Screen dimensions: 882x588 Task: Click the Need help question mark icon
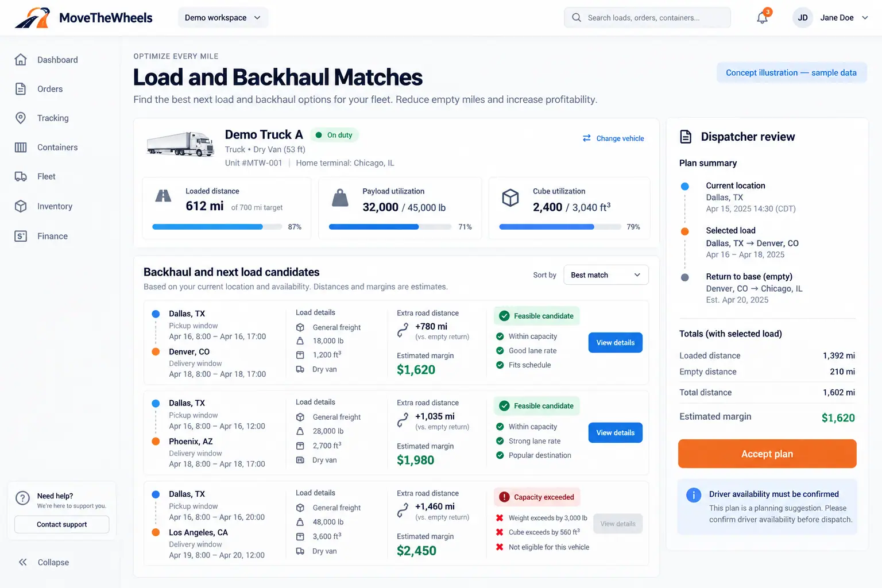pos(22,498)
